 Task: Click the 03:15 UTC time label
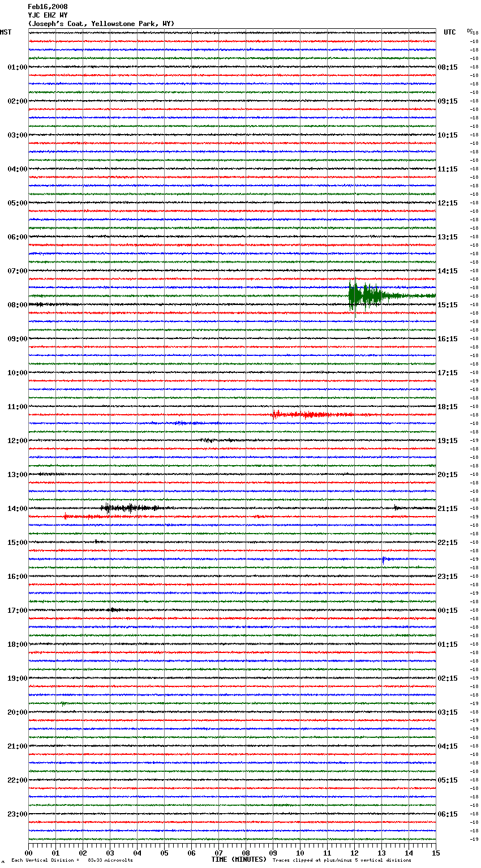coord(448,712)
